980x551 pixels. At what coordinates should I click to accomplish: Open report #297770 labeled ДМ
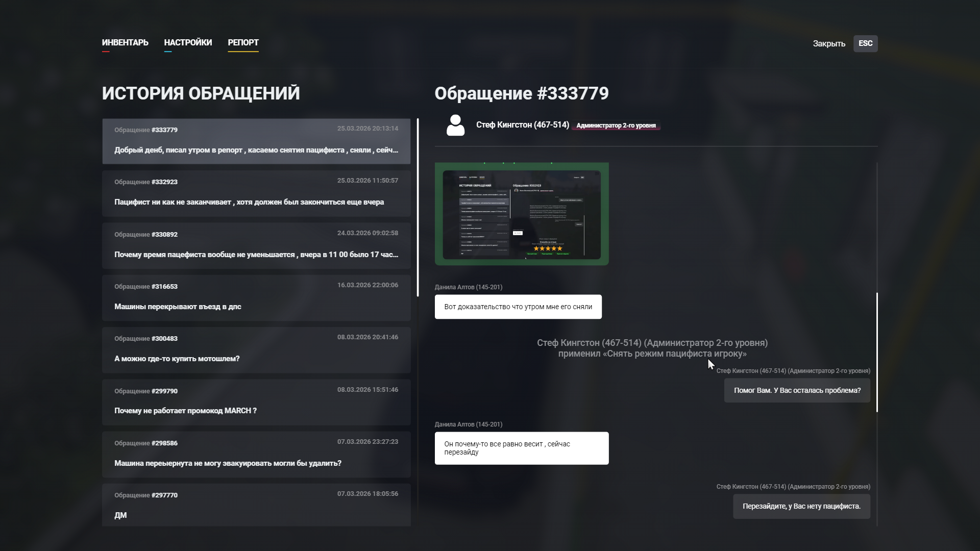[256, 505]
